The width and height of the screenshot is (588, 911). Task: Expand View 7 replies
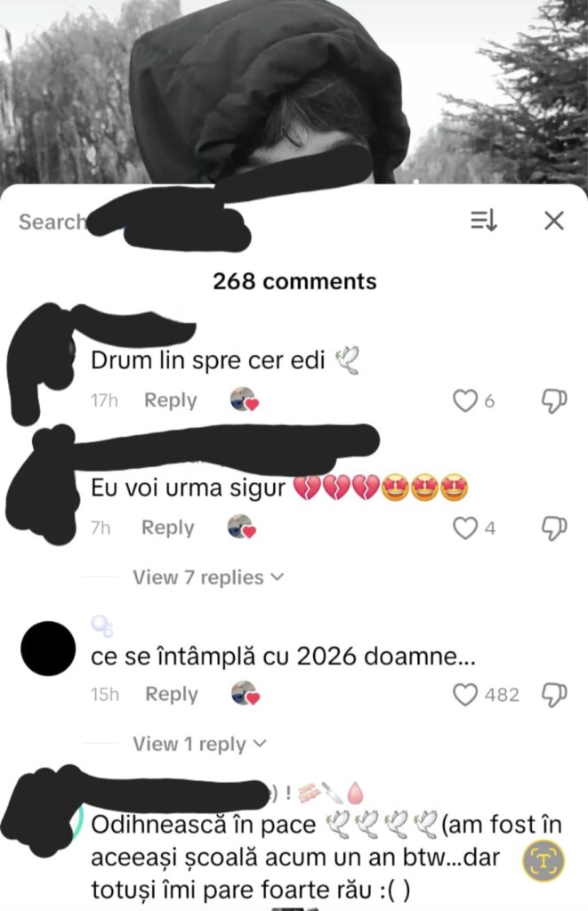(208, 576)
